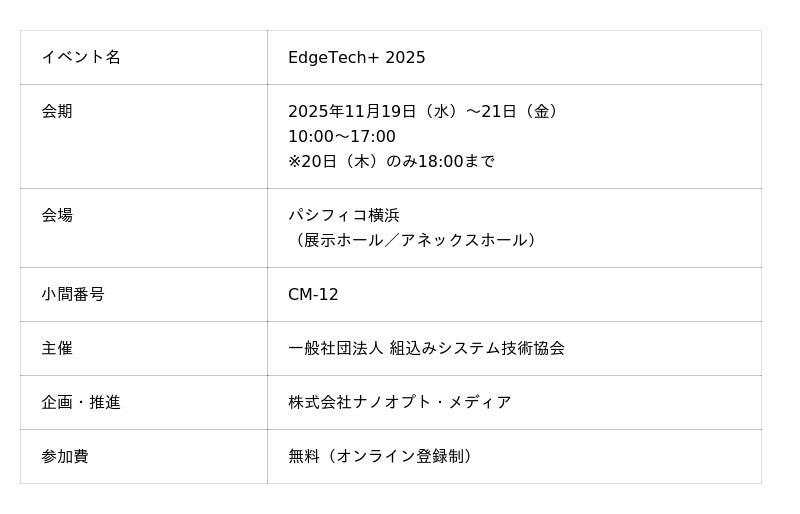
Task: Click the 無料 admission fee text
Action: click(304, 456)
